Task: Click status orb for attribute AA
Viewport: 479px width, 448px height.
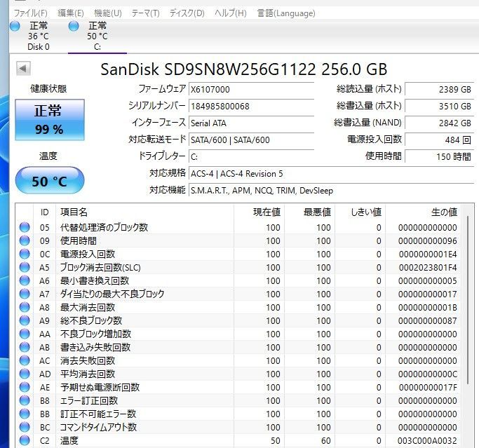Action: click(x=25, y=334)
